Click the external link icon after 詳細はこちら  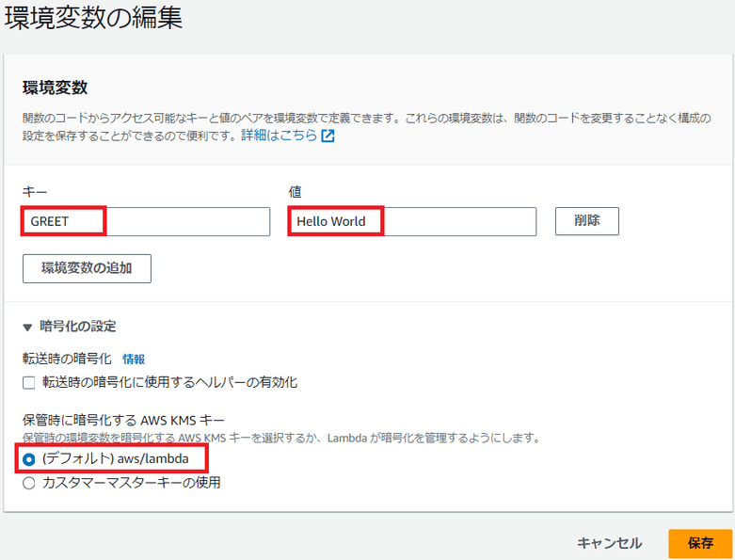328,136
